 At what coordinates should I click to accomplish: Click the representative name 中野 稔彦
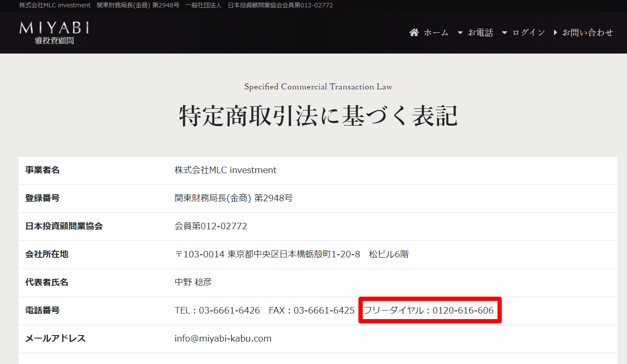point(193,282)
